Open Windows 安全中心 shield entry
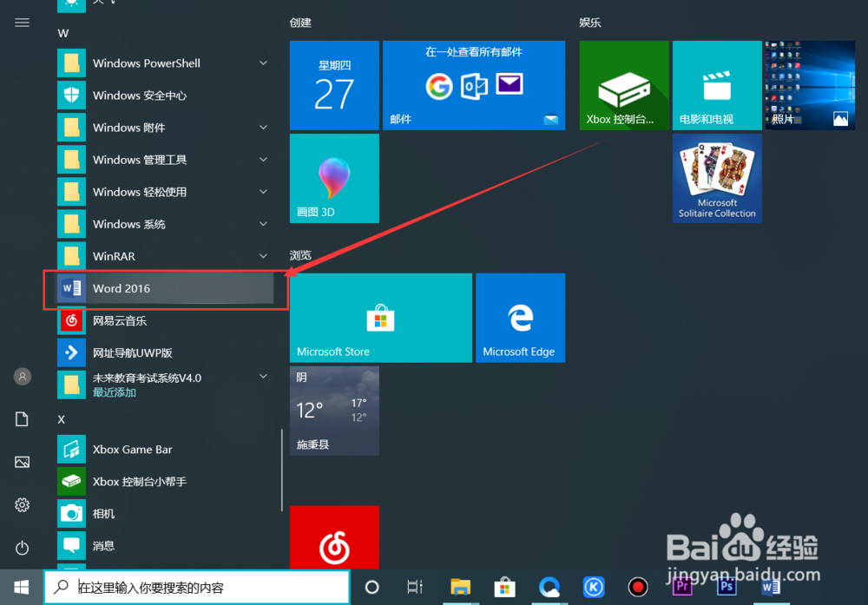This screenshot has height=605, width=868. [x=165, y=95]
